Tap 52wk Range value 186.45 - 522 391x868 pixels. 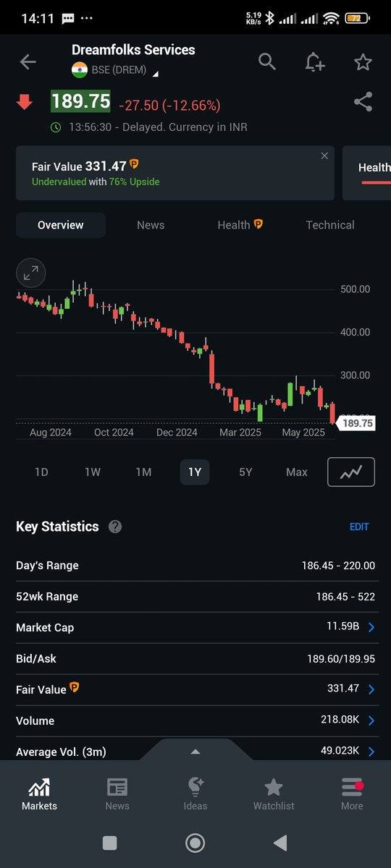344,597
